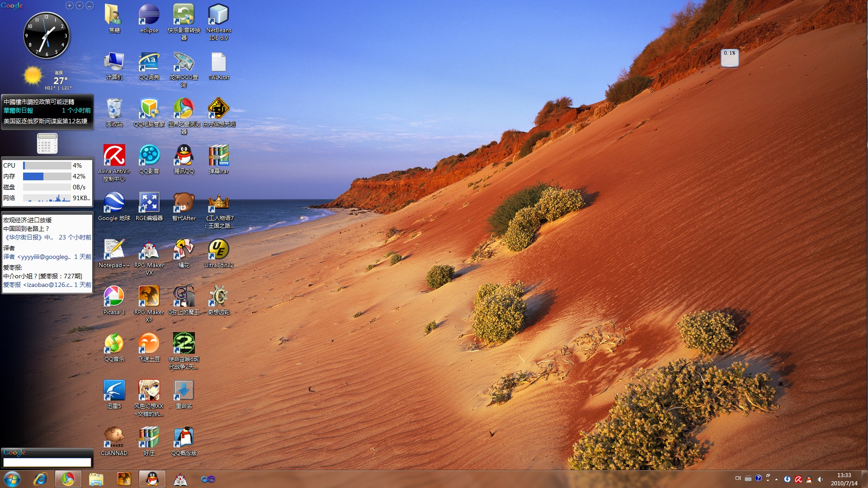The image size is (868, 488).
Task: Open the 计算机 computer icon
Action: coord(114,66)
